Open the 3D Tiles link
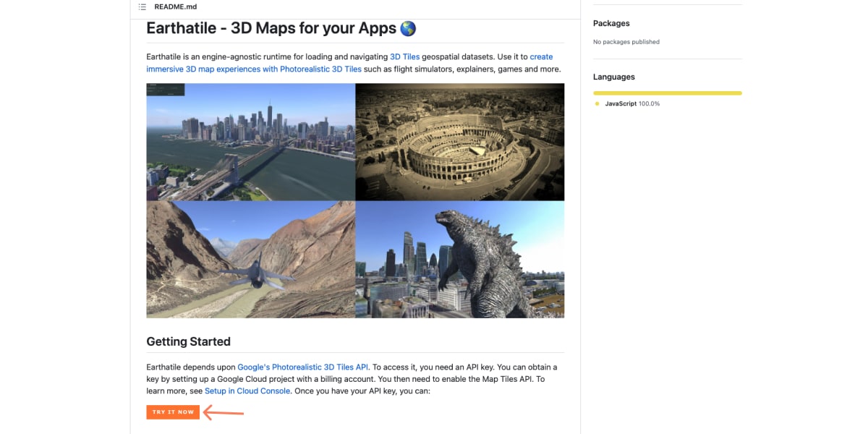The image size is (868, 434). tap(404, 56)
